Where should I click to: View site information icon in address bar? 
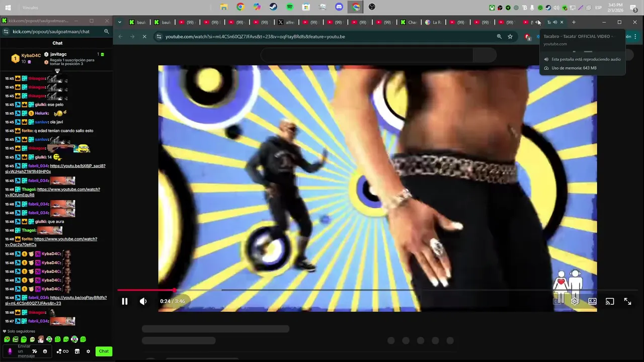click(x=159, y=37)
